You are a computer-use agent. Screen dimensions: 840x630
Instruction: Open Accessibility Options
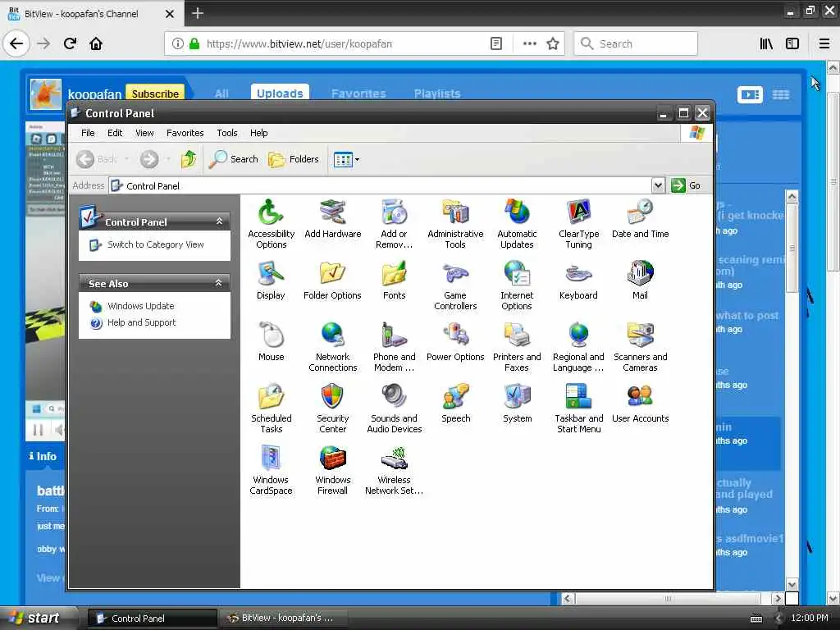pyautogui.click(x=271, y=224)
